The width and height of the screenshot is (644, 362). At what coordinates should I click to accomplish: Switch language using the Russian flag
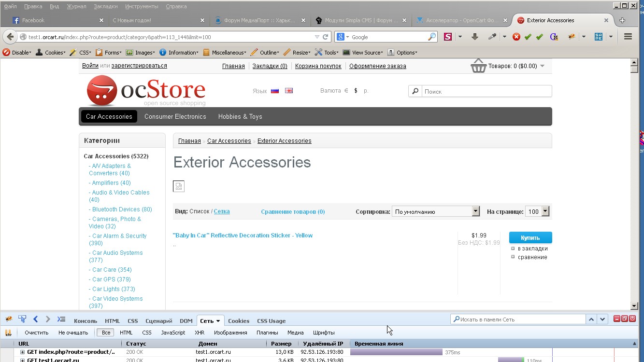[x=275, y=91]
